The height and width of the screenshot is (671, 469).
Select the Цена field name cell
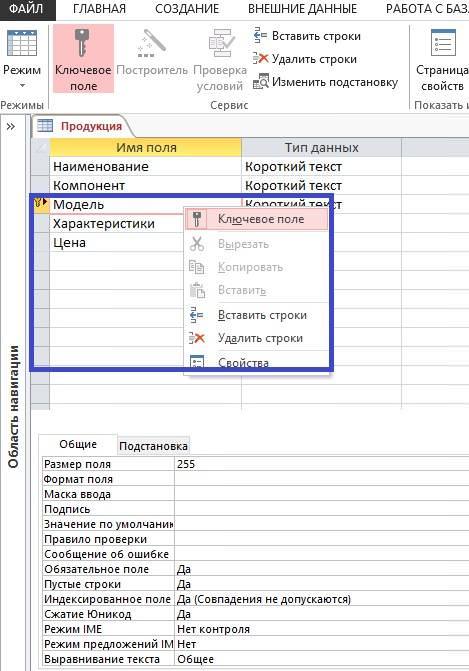click(116, 243)
